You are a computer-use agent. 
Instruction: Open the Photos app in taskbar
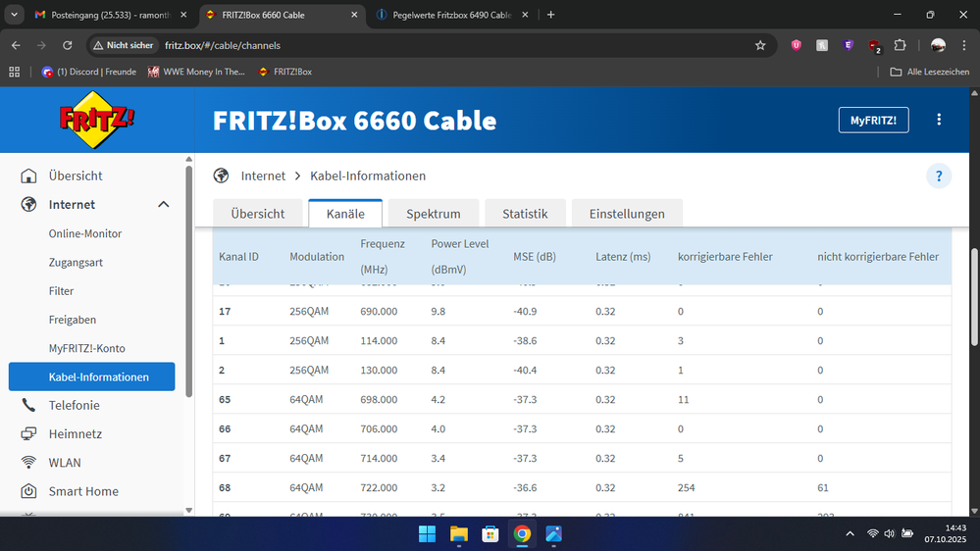pos(553,534)
